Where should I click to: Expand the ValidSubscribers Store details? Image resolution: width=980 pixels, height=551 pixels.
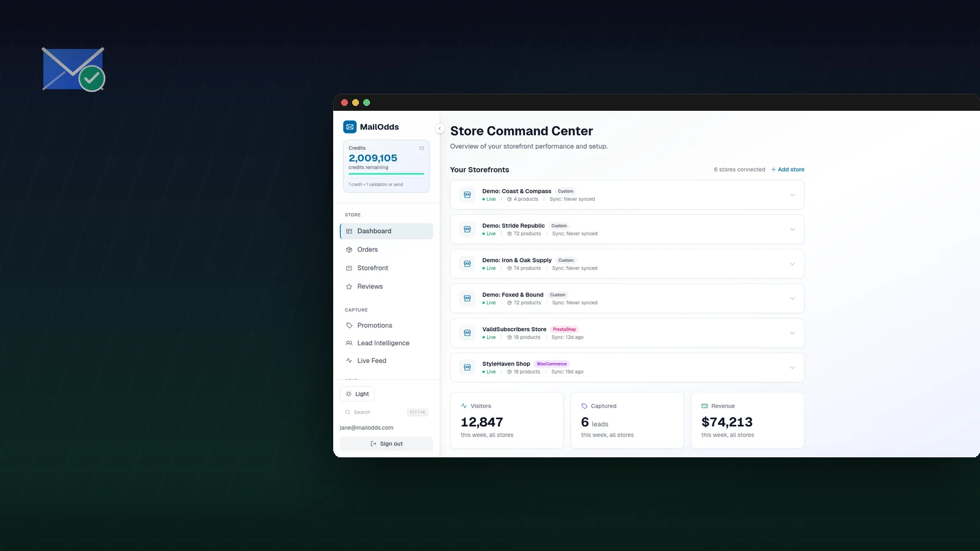click(x=791, y=332)
